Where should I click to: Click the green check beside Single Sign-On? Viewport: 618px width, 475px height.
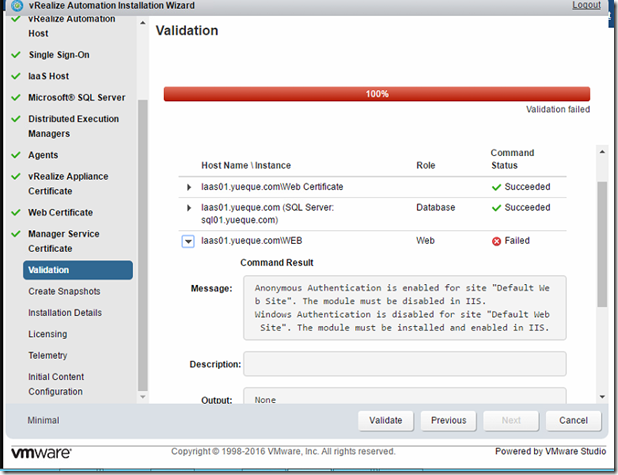16,55
